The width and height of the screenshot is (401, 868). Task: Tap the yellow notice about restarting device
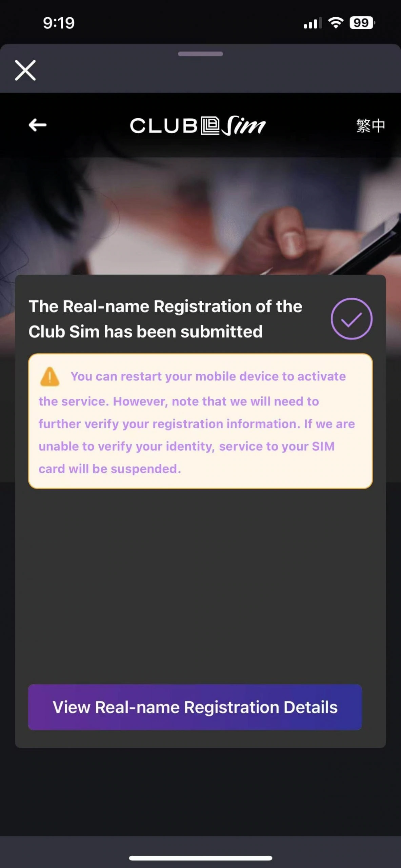coord(200,421)
